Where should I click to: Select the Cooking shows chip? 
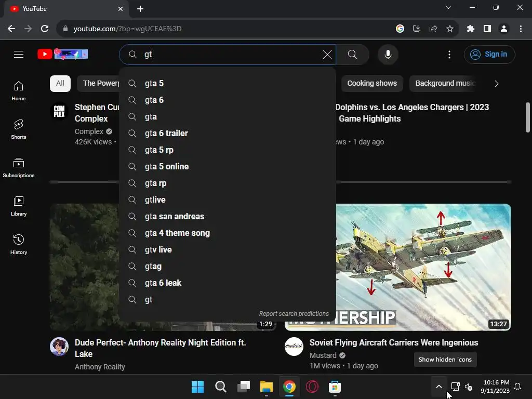tap(372, 84)
